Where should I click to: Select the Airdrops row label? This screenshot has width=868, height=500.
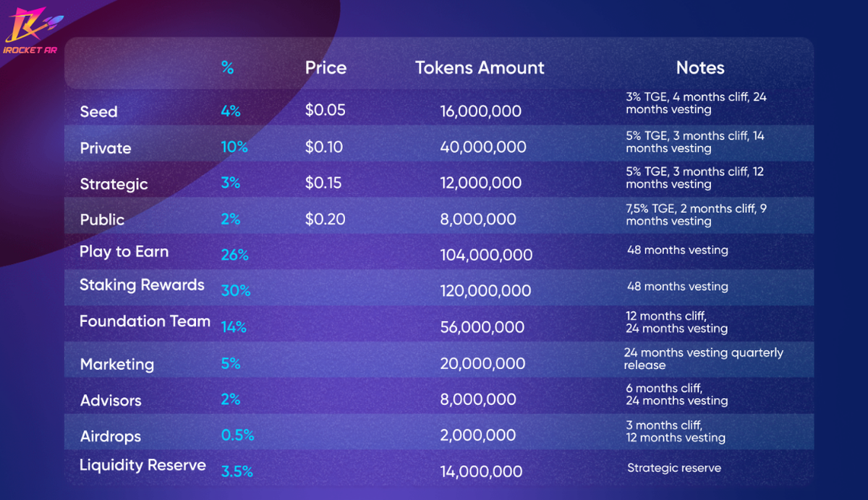(x=110, y=436)
